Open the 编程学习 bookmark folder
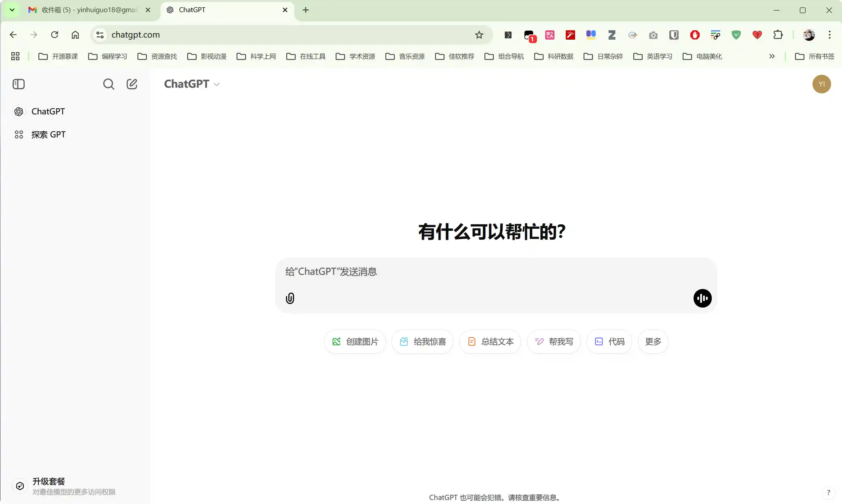 108,56
